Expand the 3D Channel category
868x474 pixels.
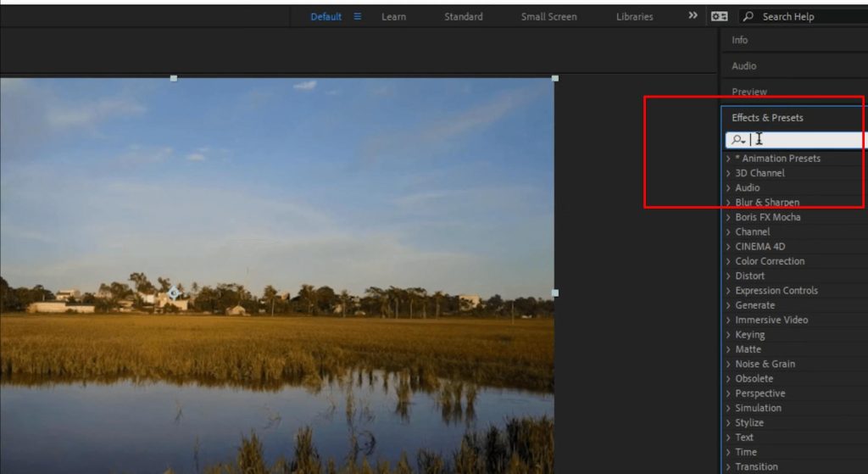728,173
